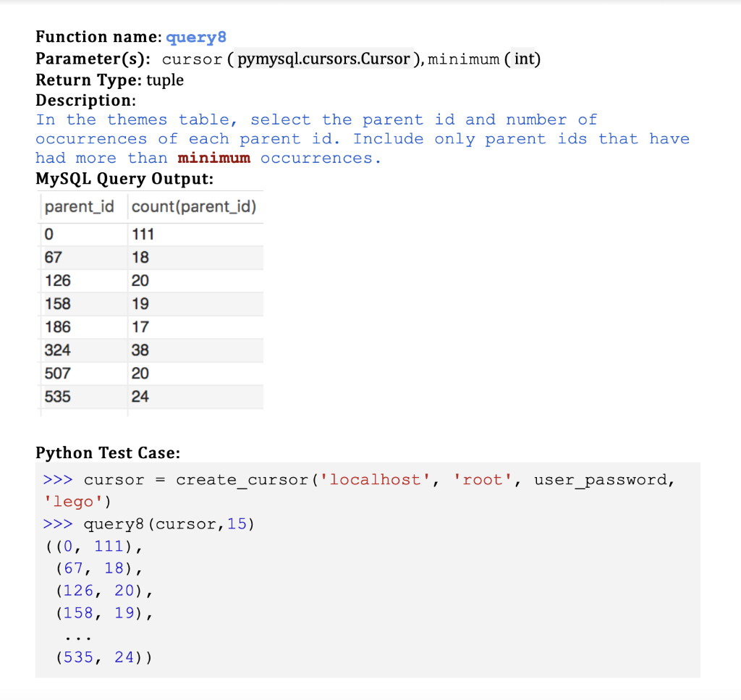Select the query8 function name
The width and height of the screenshot is (741, 700).
(195, 36)
